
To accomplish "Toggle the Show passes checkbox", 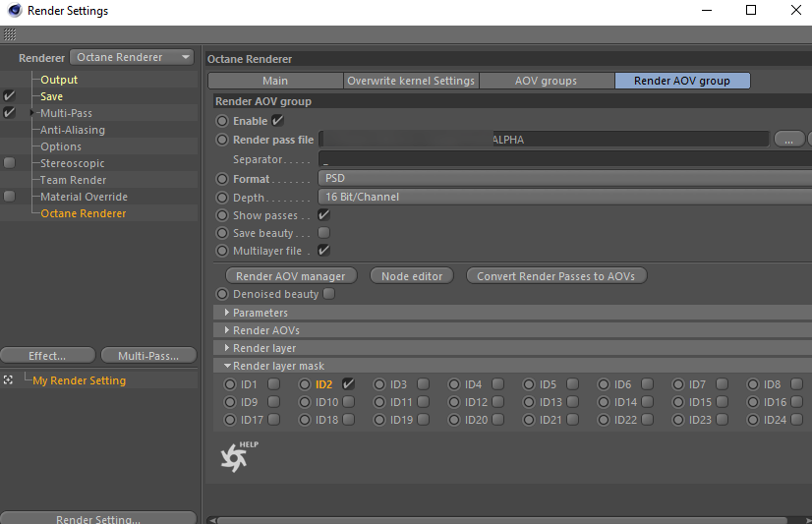I will point(323,214).
